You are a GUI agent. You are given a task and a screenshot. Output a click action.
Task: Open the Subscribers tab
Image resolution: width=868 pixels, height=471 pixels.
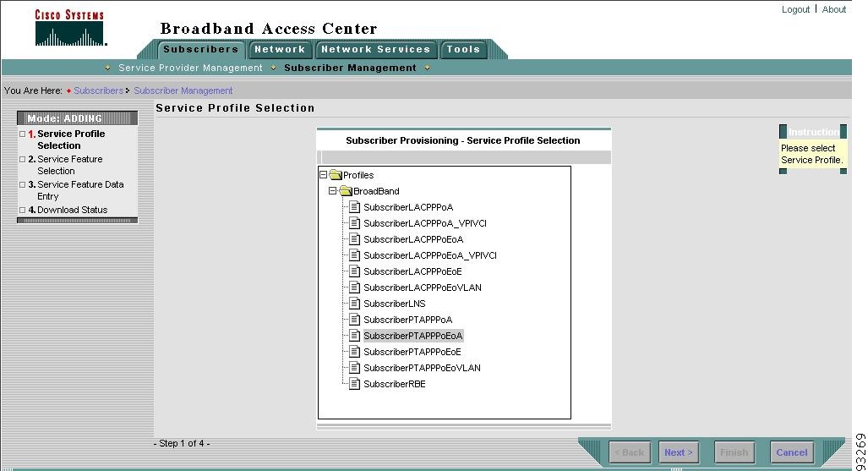[201, 49]
